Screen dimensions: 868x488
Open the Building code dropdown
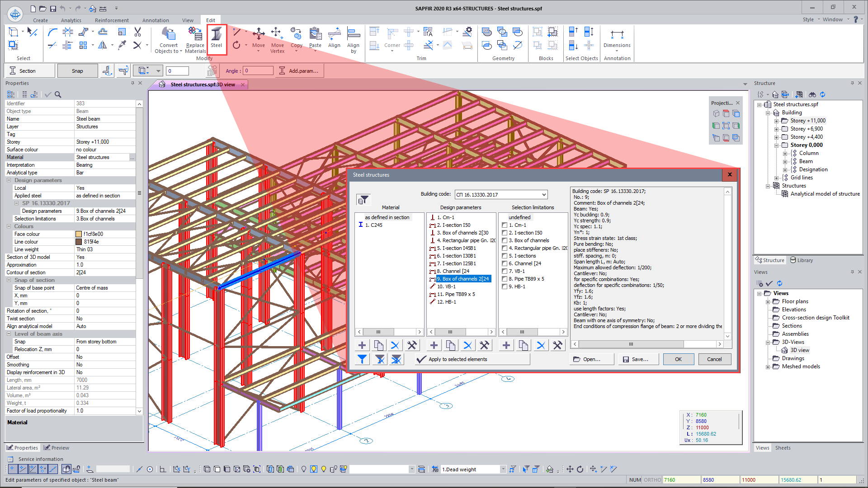(544, 195)
